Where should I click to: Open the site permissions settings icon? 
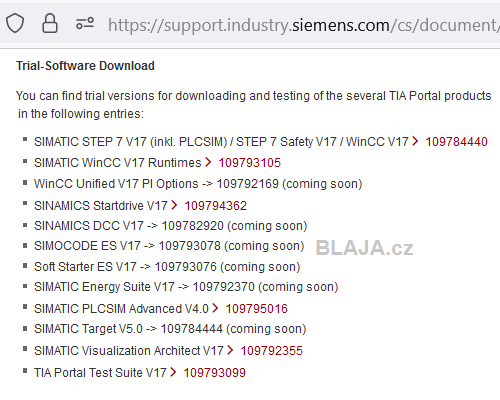click(x=85, y=23)
